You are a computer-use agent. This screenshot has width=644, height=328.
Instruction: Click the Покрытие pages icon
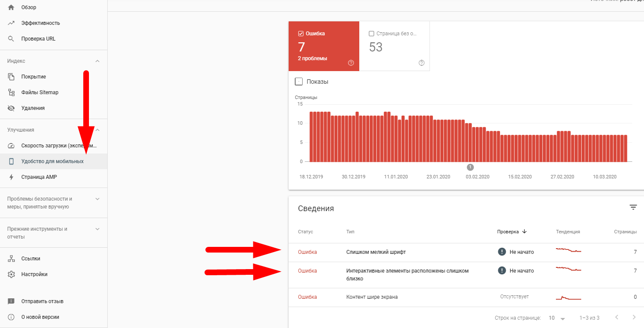11,77
